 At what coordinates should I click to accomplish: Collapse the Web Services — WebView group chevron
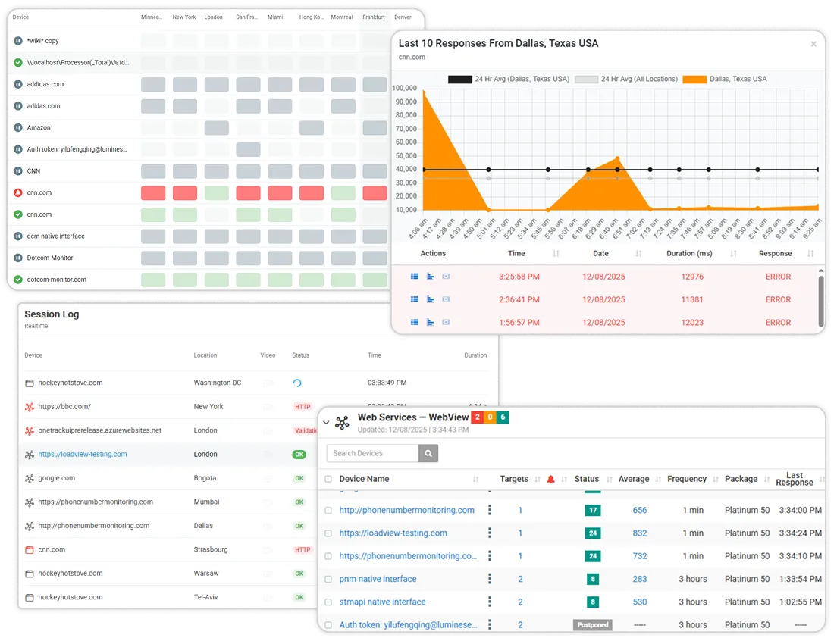(x=326, y=422)
